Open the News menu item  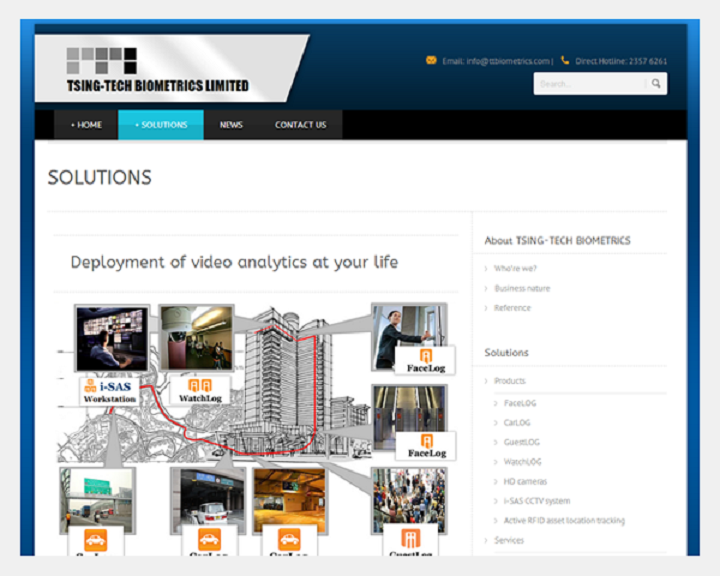pos(231,124)
